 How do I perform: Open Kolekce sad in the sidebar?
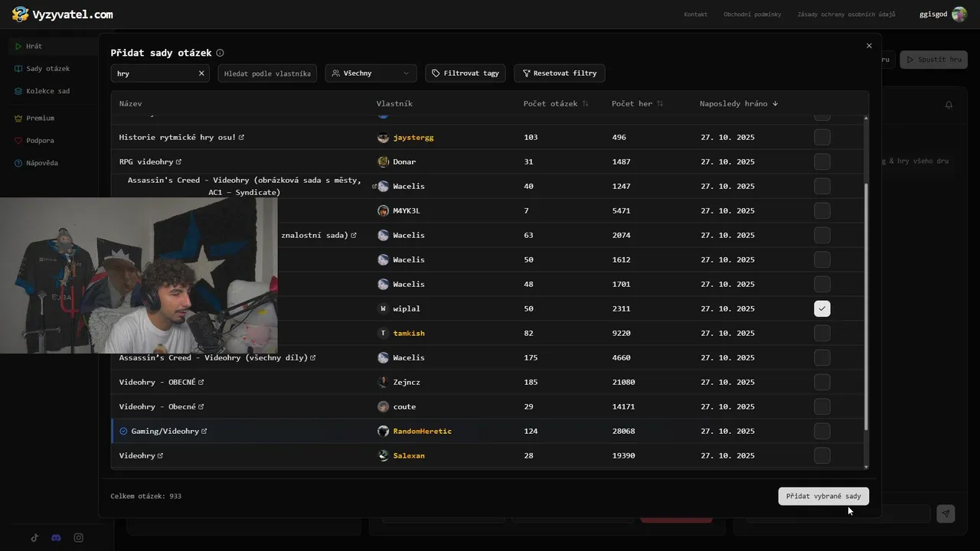coord(54,91)
